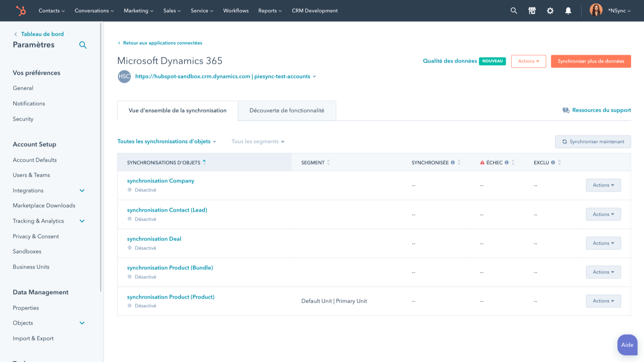Sort by SYNCHRONISATIONS D'OBJETS column arrow
Screen dimensions: 644x362
204,162
